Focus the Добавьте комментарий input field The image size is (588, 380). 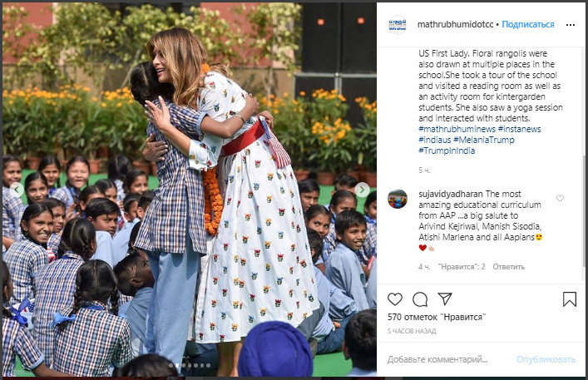(x=448, y=359)
